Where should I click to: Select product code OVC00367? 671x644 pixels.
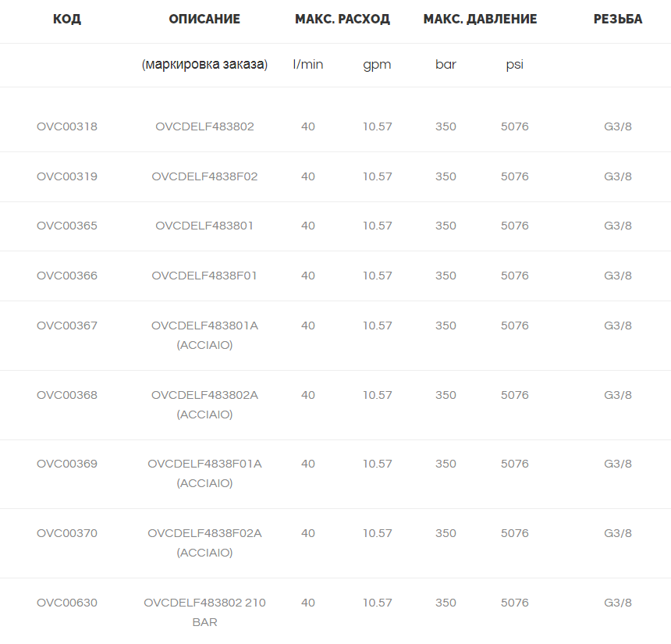(67, 326)
